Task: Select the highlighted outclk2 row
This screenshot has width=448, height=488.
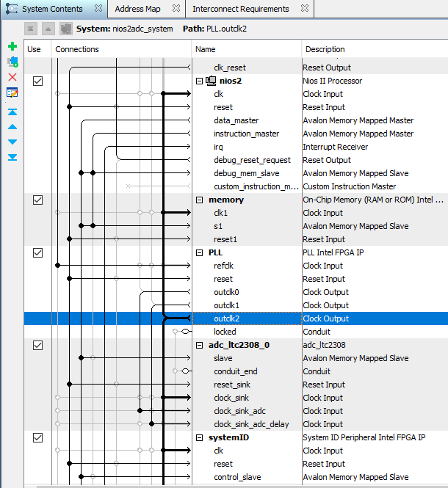Action: [236, 318]
